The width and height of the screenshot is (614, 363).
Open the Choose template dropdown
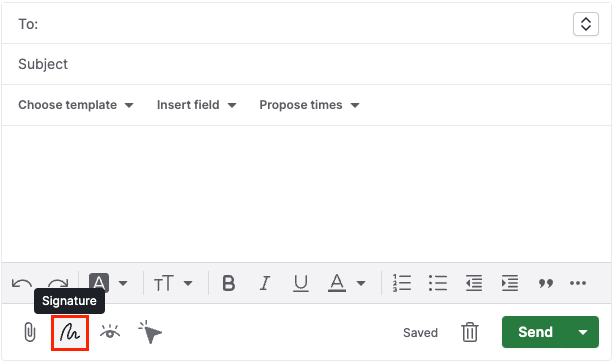tap(76, 105)
